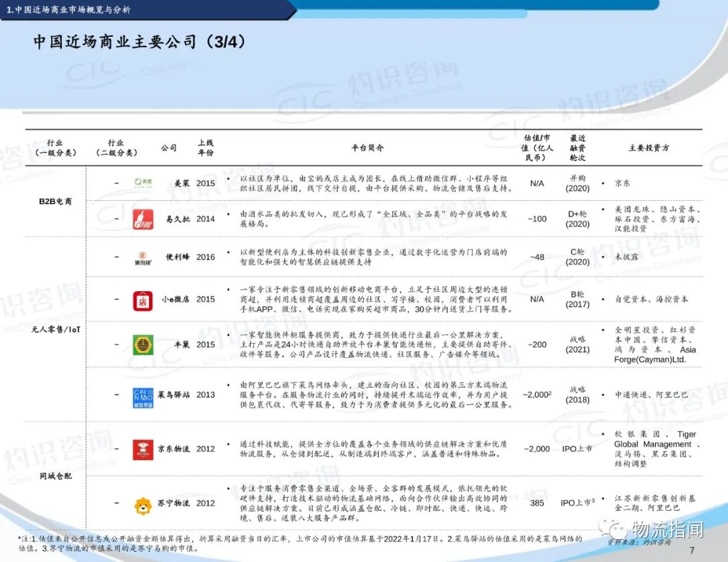This screenshot has width=728, height=562.
Task: Click the 平台简介 column header
Action: pyautogui.click(x=367, y=148)
